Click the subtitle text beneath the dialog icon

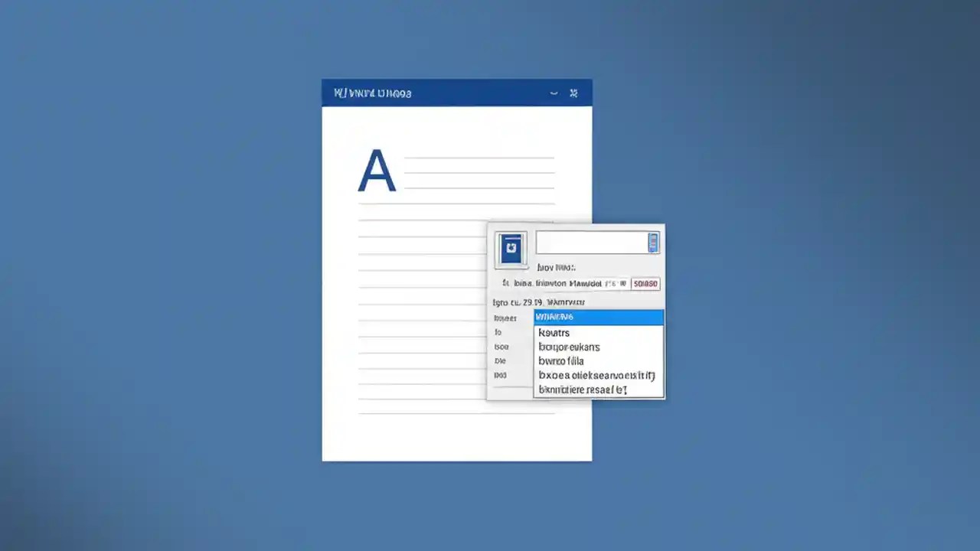tap(556, 267)
